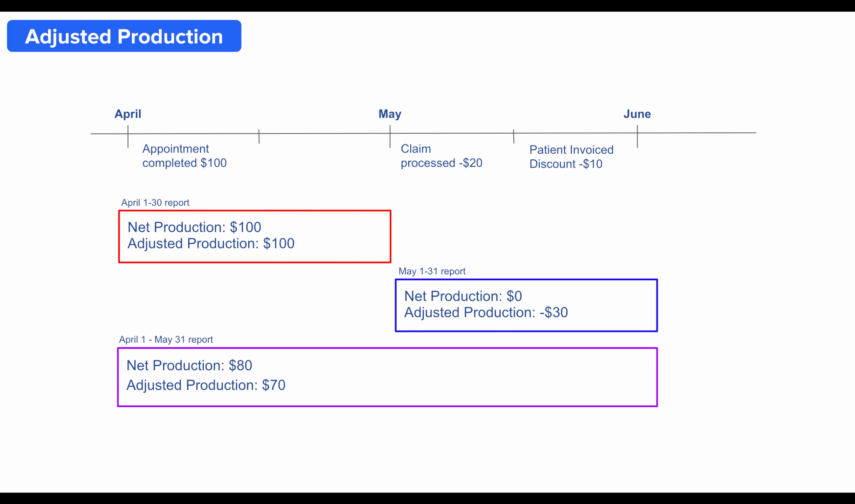The height and width of the screenshot is (504, 855).
Task: Click Adjusted Production: -$30 in blue box
Action: point(486,313)
